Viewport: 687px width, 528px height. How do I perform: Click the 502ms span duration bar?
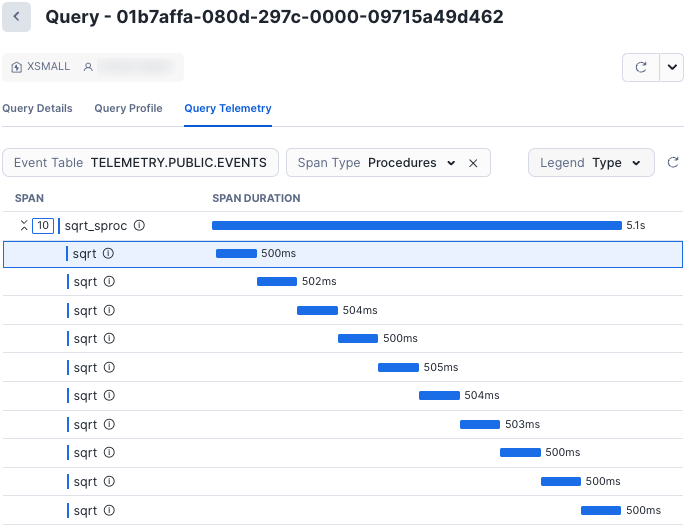click(x=277, y=281)
